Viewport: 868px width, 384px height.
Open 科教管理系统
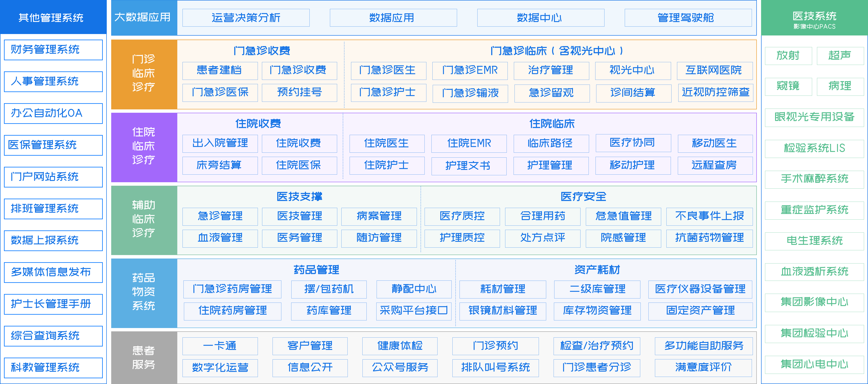point(53,367)
